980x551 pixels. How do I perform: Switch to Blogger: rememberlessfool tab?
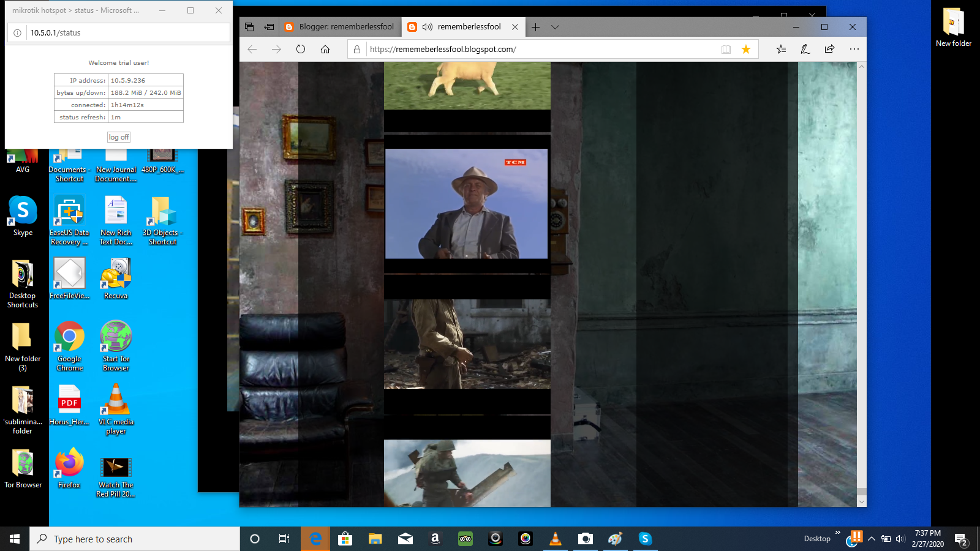pyautogui.click(x=340, y=27)
